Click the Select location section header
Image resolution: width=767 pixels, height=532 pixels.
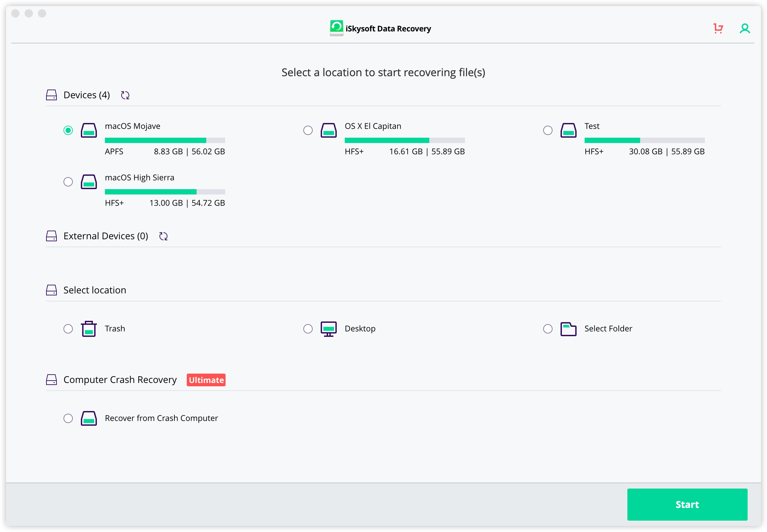pos(94,290)
